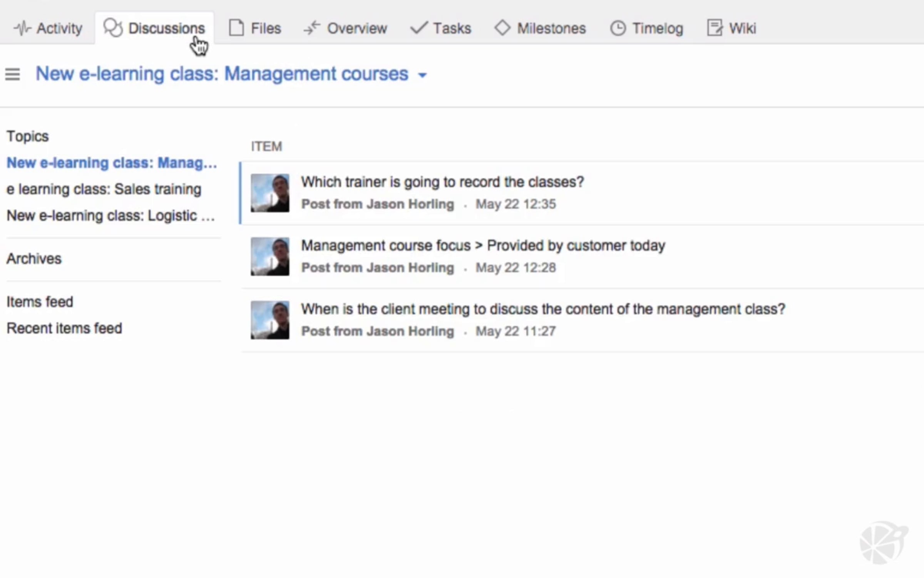Open post about which trainer records classes

tap(442, 182)
